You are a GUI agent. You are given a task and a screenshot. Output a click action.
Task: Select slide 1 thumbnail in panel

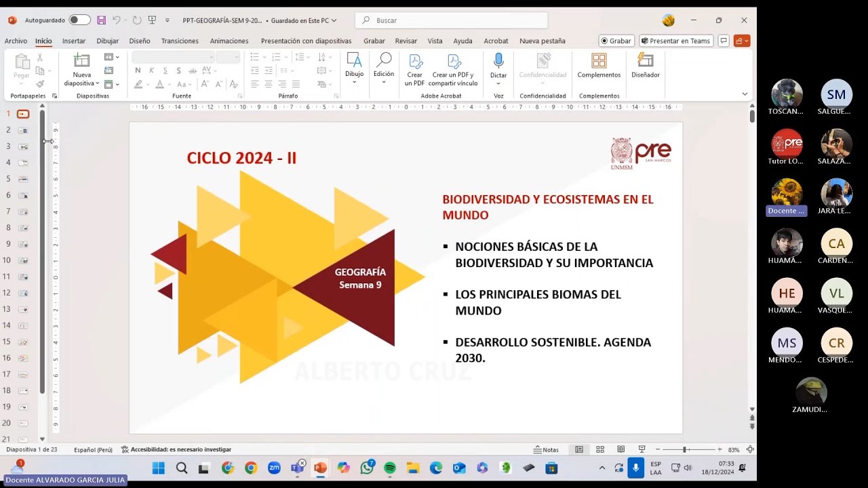point(23,114)
